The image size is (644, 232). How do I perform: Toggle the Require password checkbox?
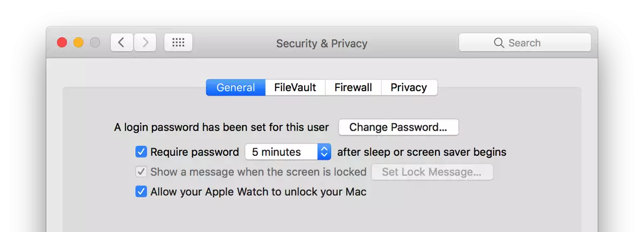(141, 152)
